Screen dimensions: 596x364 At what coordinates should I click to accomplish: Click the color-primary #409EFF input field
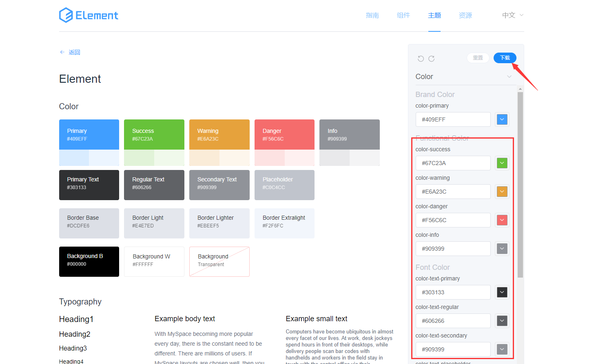tap(453, 119)
